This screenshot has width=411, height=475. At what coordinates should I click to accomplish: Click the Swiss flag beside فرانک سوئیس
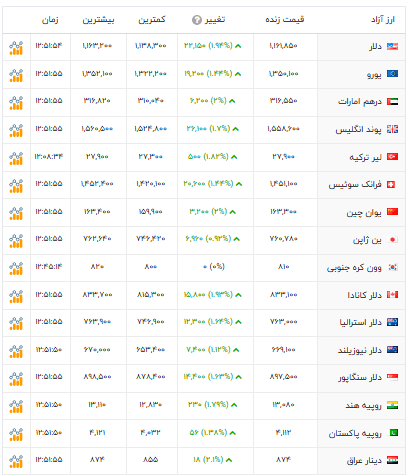pos(391,184)
